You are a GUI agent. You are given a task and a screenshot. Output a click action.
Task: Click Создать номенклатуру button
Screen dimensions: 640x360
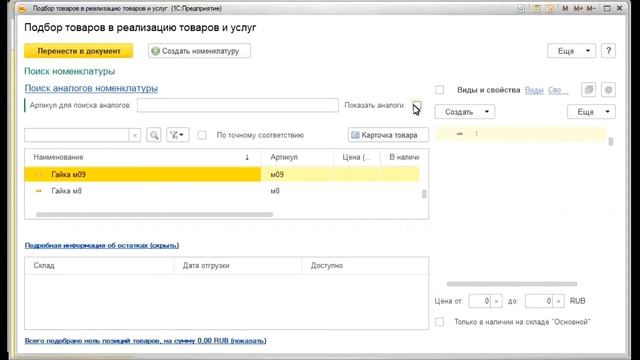click(200, 51)
